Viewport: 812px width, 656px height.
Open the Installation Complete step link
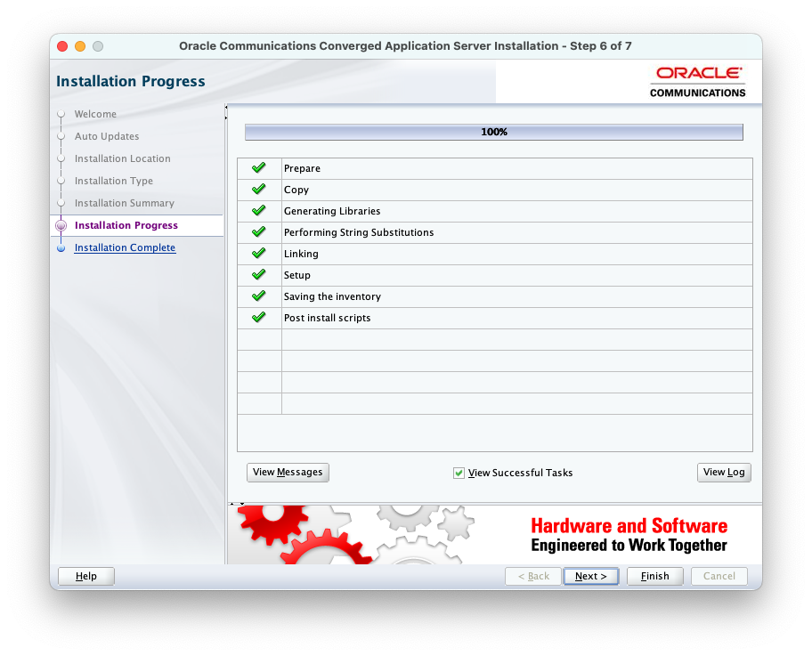click(x=125, y=247)
